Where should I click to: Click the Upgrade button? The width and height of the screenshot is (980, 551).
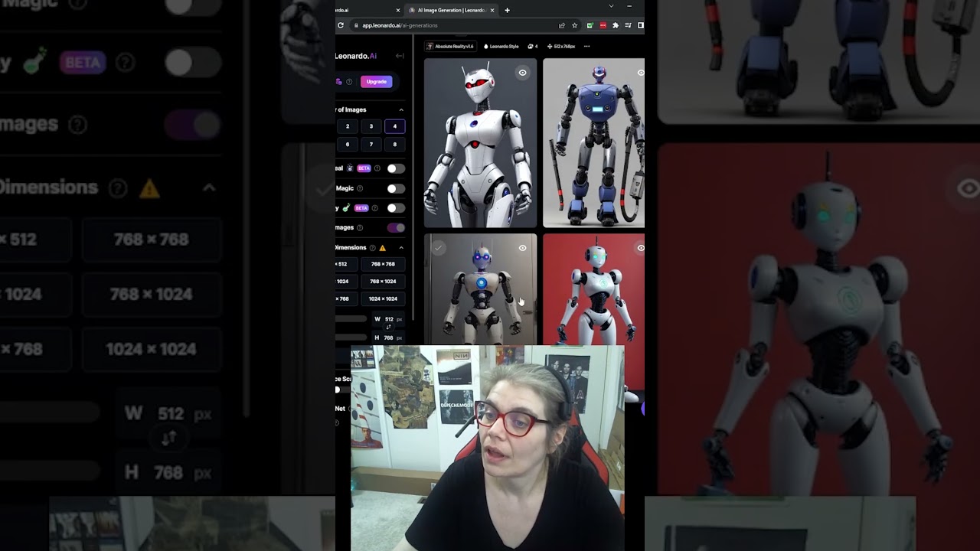(376, 82)
